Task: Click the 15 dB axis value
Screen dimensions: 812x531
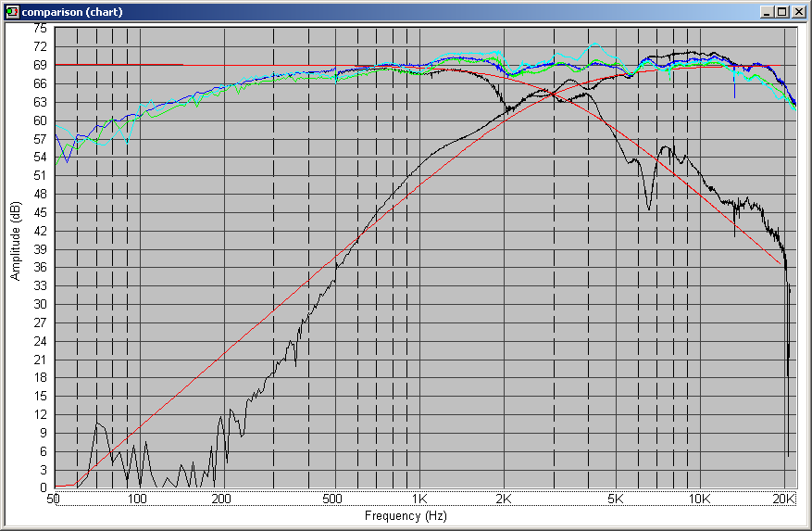Action: pyautogui.click(x=40, y=397)
